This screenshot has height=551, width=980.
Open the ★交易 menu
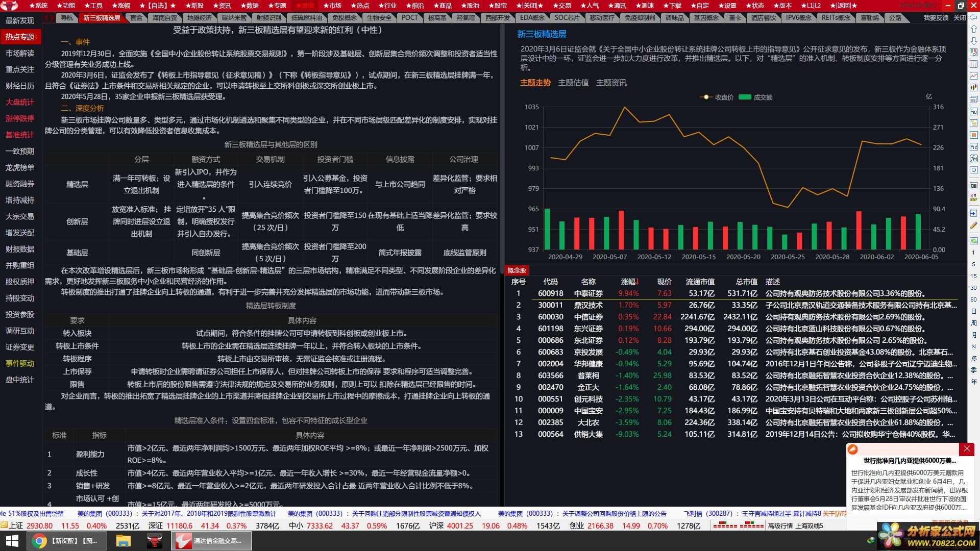[x=561, y=6]
